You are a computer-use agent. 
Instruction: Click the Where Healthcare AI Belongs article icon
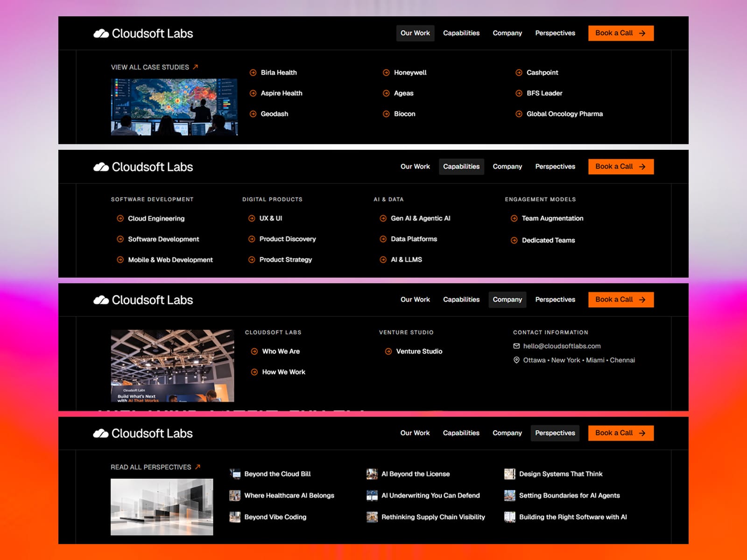[235, 496]
